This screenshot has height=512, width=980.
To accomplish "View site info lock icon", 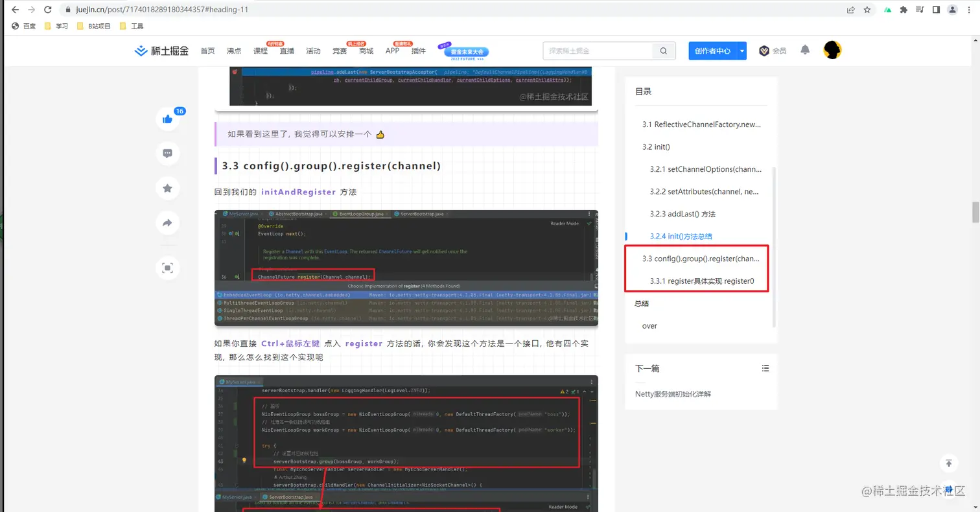I will (67, 10).
